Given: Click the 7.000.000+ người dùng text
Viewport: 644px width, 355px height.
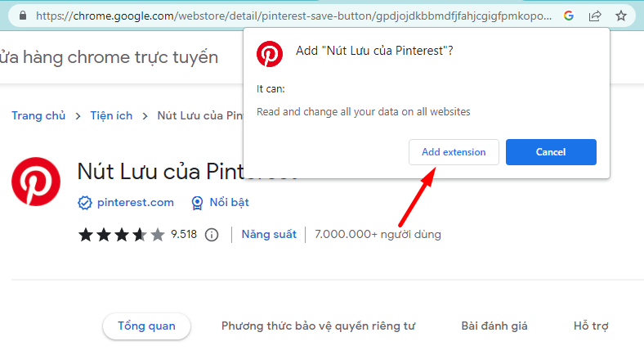Looking at the screenshot, I should pos(378,234).
